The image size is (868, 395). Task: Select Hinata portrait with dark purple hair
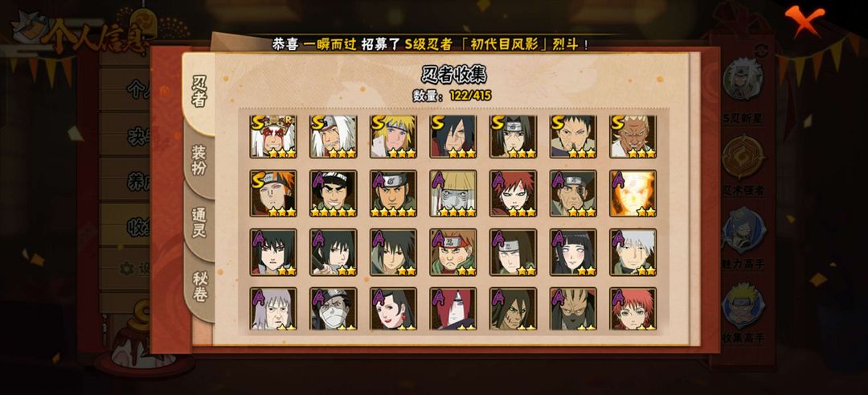[573, 252]
